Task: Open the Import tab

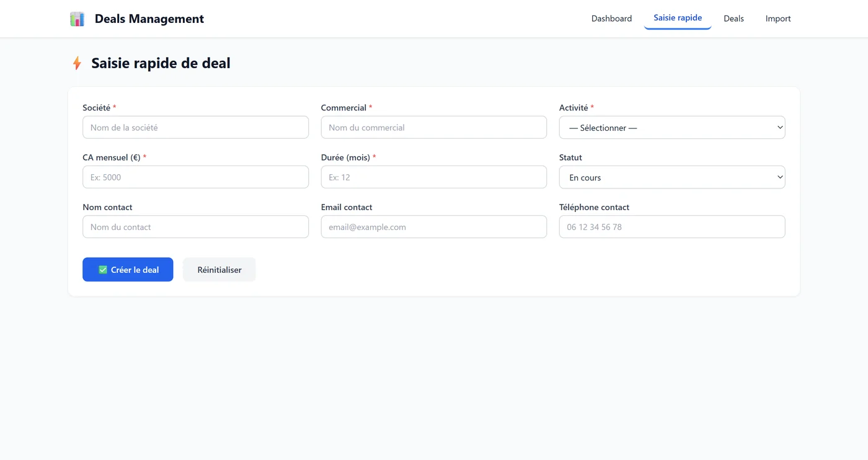Action: (x=778, y=19)
